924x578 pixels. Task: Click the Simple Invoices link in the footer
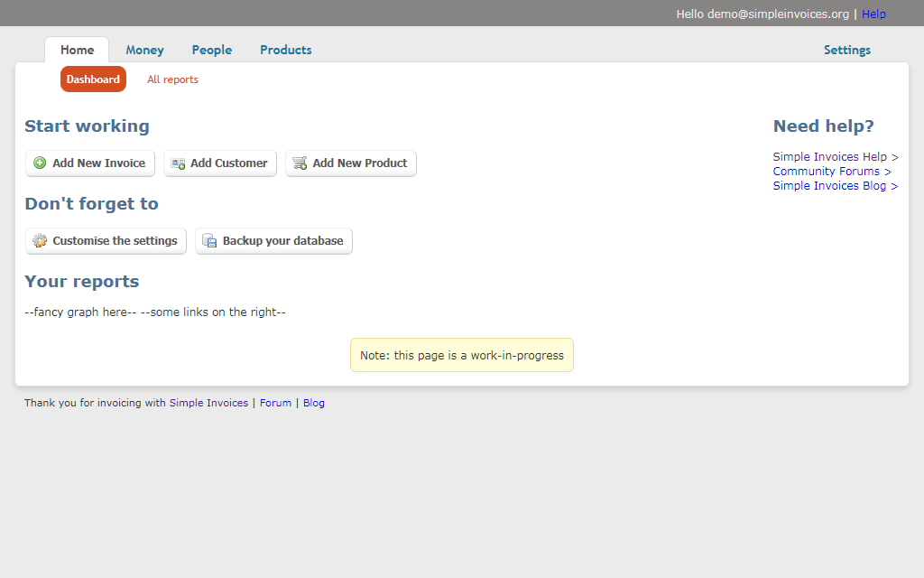[208, 404]
